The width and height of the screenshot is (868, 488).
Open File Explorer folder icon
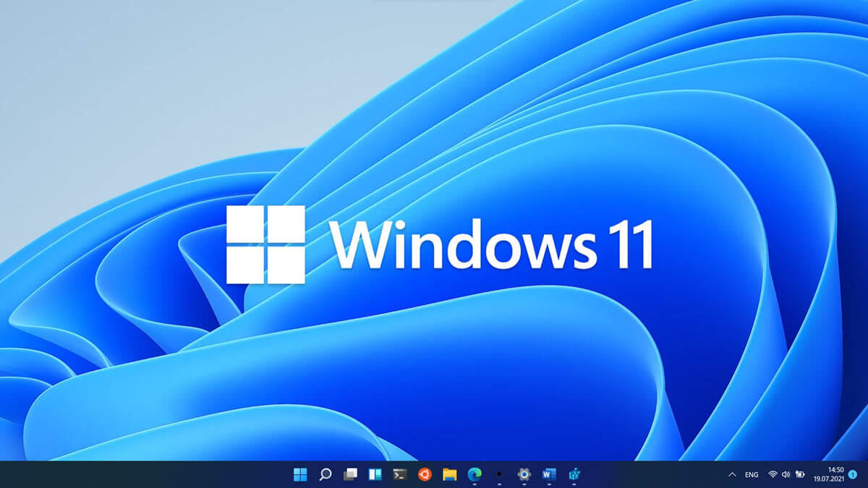click(x=449, y=474)
